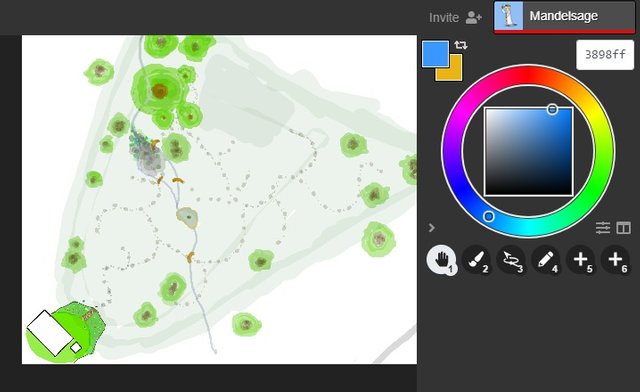Image resolution: width=640 pixels, height=392 pixels.
Task: Select the brush tool in slot 2
Action: click(476, 259)
